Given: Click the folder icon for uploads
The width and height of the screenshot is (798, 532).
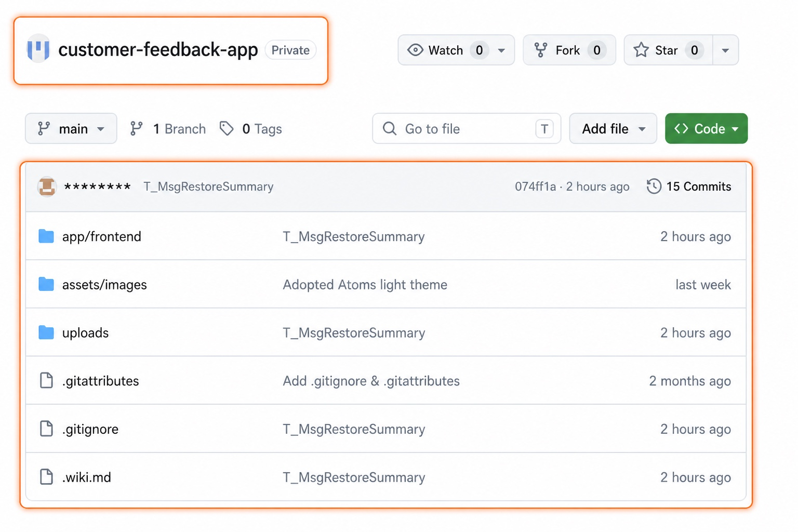Looking at the screenshot, I should 46,332.
